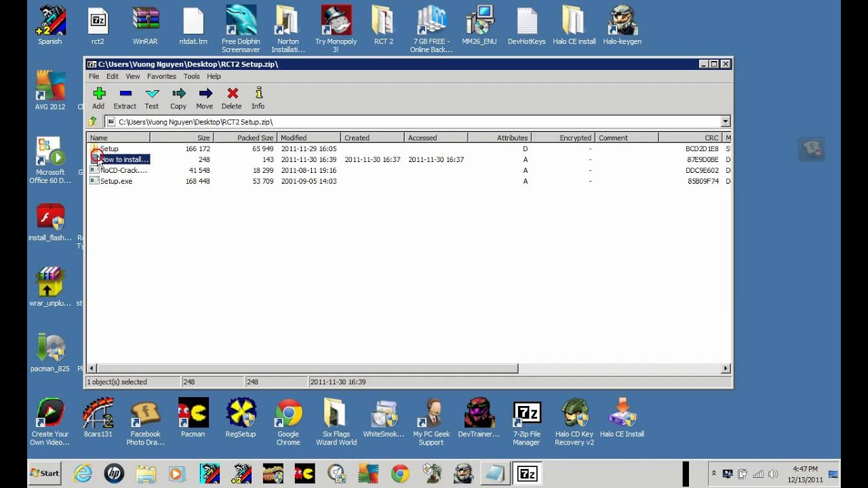Sort by the CRC column header
The height and width of the screenshot is (488, 868).
[x=691, y=138]
